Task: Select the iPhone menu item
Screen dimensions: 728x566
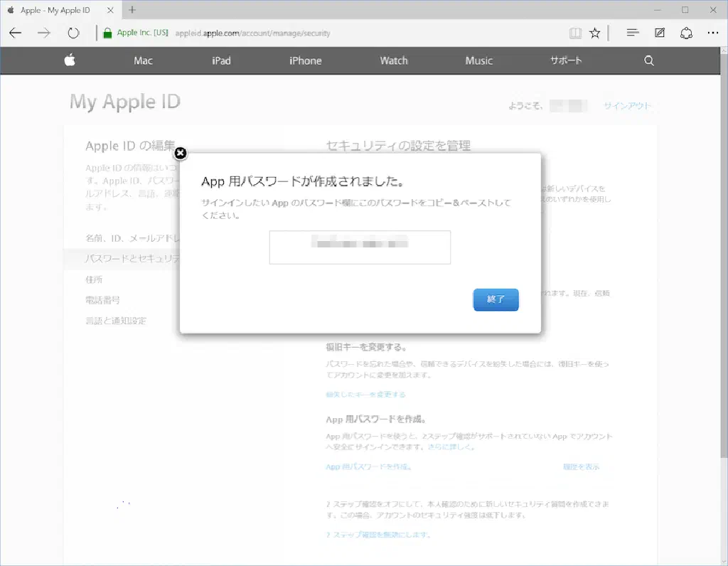Action: coord(305,60)
